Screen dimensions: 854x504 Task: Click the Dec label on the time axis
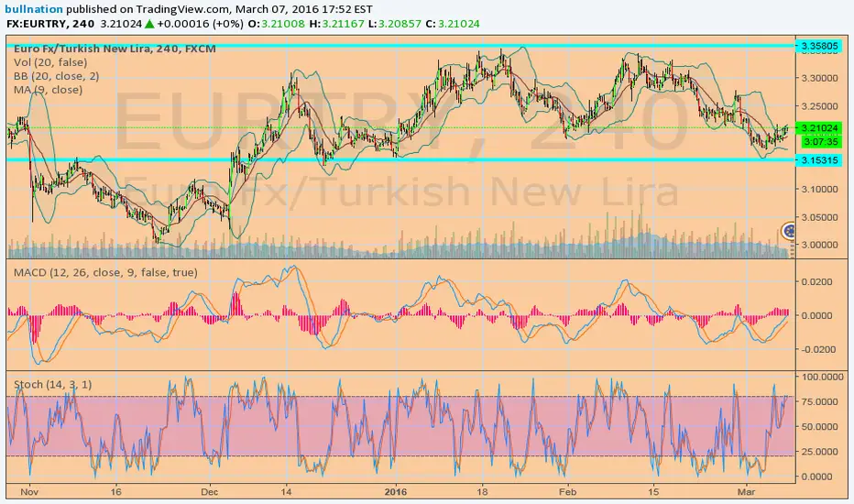209,492
